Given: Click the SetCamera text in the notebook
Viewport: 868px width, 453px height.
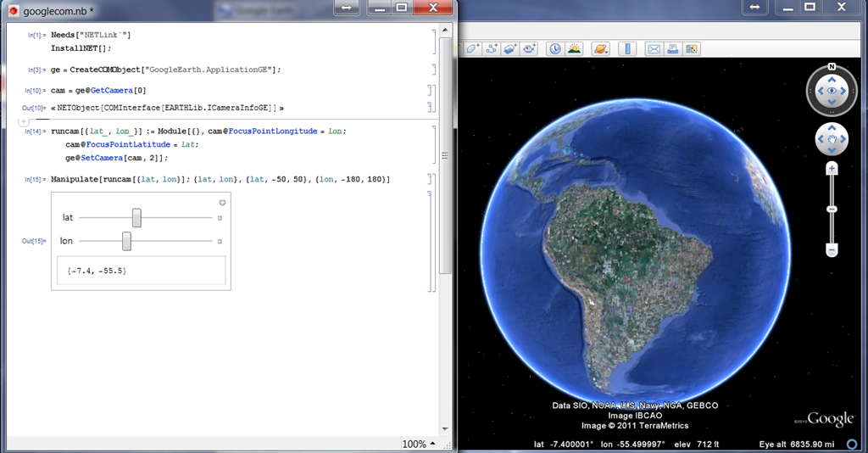Looking at the screenshot, I should click(102, 158).
